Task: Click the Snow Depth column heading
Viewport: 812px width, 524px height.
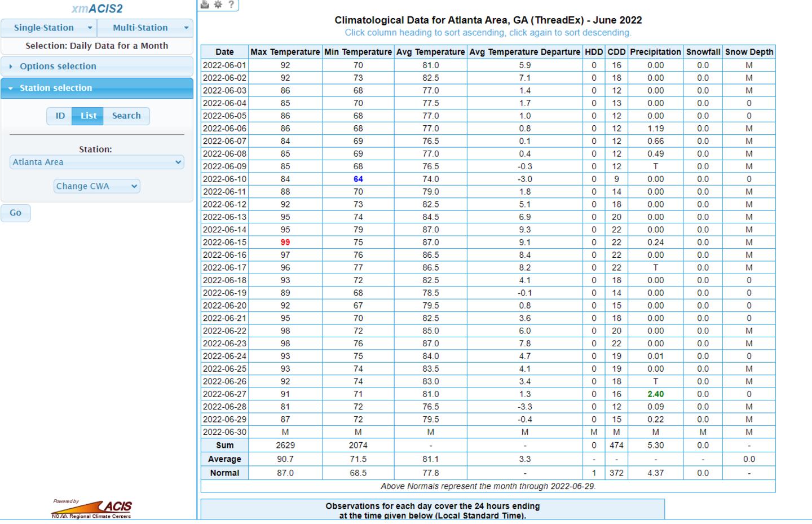Action: coord(749,52)
